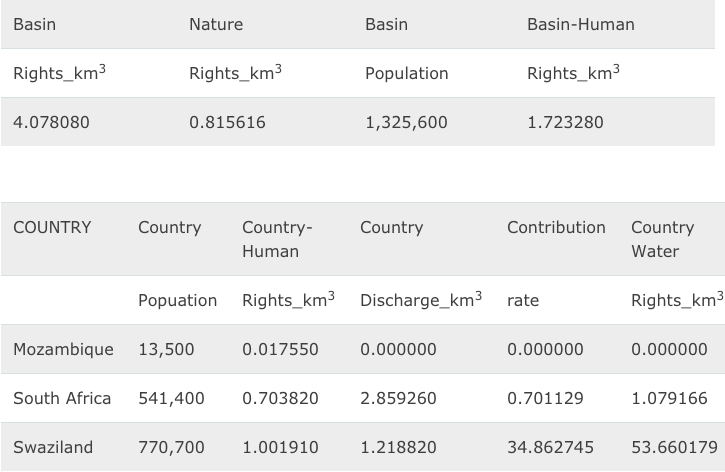Select the basin-human rights value 1.723280

[x=565, y=123]
